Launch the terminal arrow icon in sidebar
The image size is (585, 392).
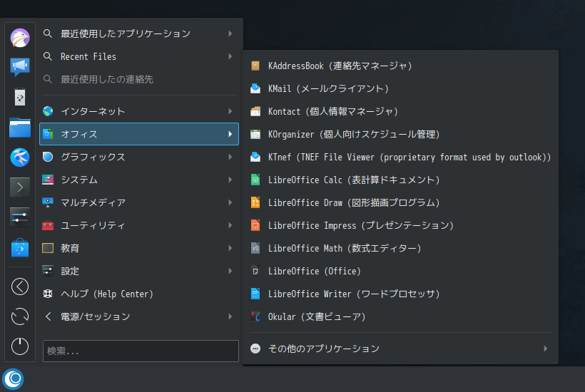(x=20, y=187)
